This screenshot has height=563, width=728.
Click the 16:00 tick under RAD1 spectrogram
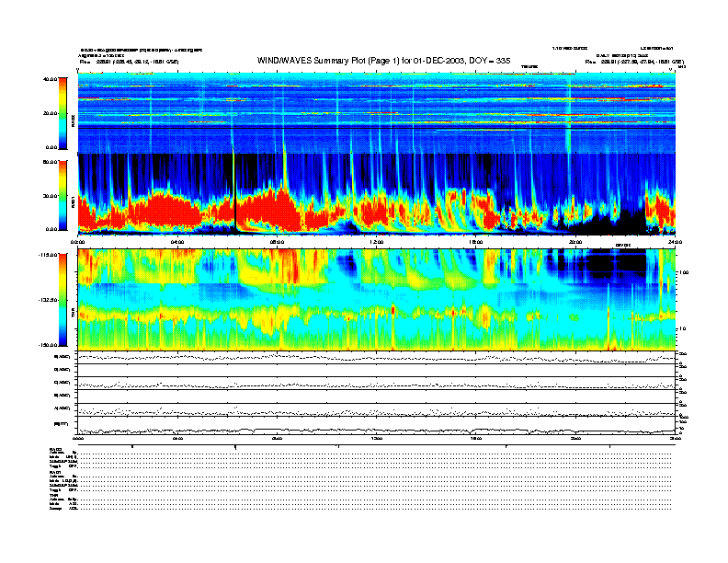(476, 242)
